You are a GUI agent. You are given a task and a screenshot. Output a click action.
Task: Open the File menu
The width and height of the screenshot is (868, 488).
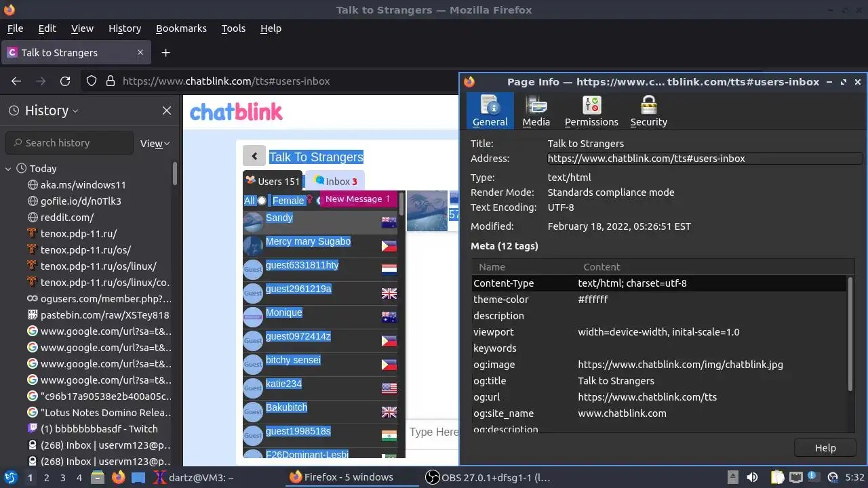[15, 28]
